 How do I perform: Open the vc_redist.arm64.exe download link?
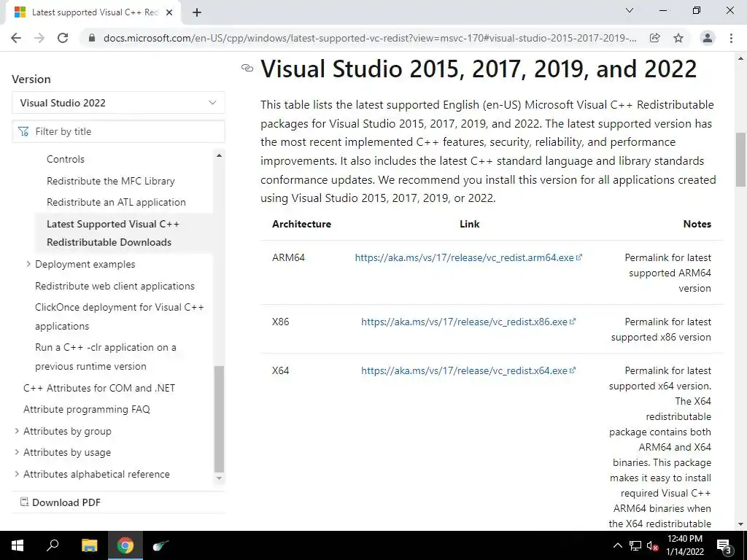pos(465,257)
